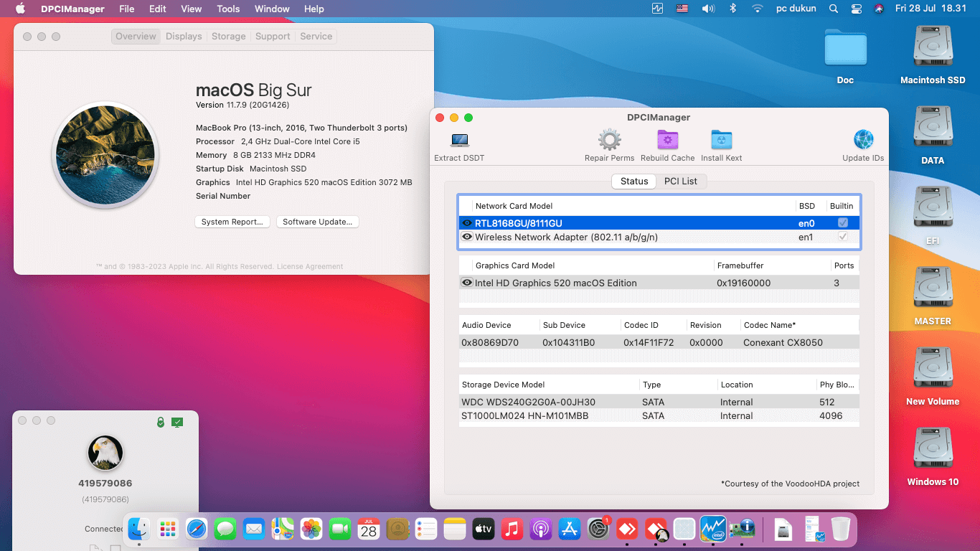
Task: Switch to Displays tab in About This Mac
Action: (x=184, y=37)
